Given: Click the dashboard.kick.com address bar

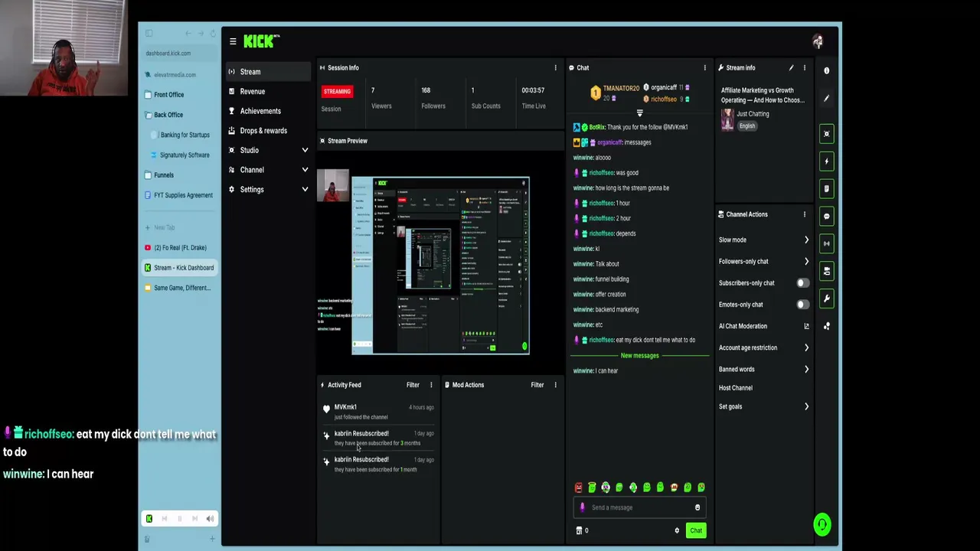Looking at the screenshot, I should tap(180, 54).
